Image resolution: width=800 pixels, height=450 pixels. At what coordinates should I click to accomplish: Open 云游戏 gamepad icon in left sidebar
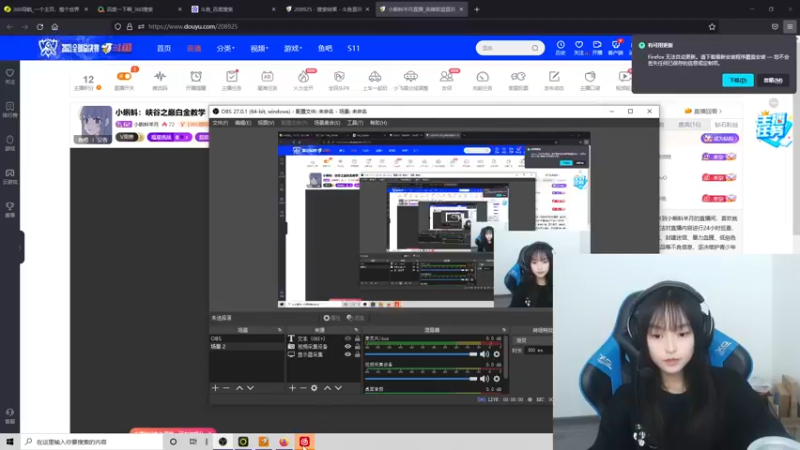(x=10, y=173)
